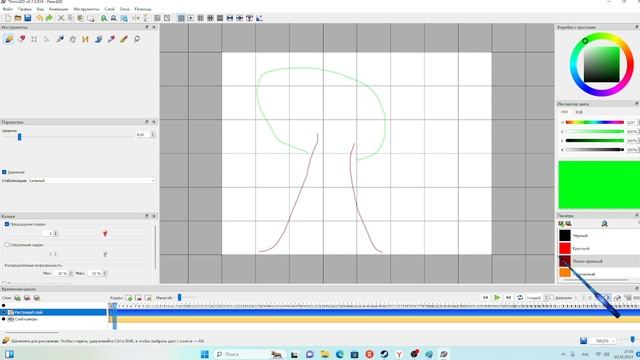The width and height of the screenshot is (640, 360).
Task: Select the Eyedropper tool
Action: coord(111,39)
